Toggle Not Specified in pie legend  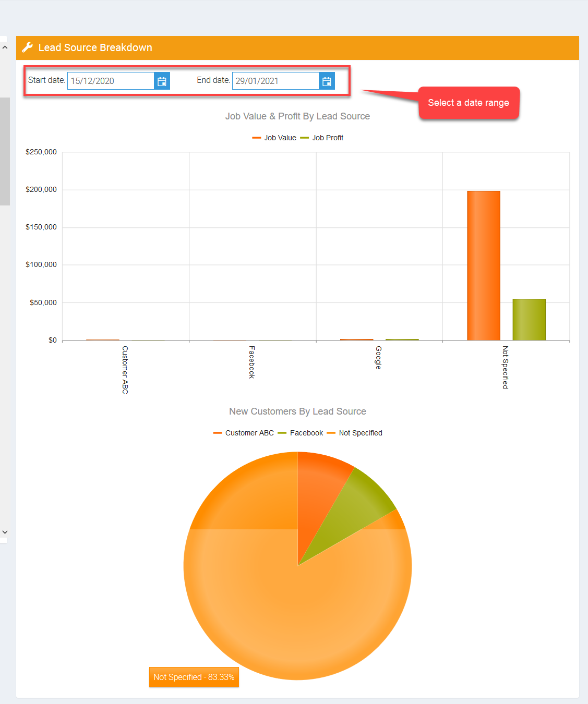coord(355,433)
